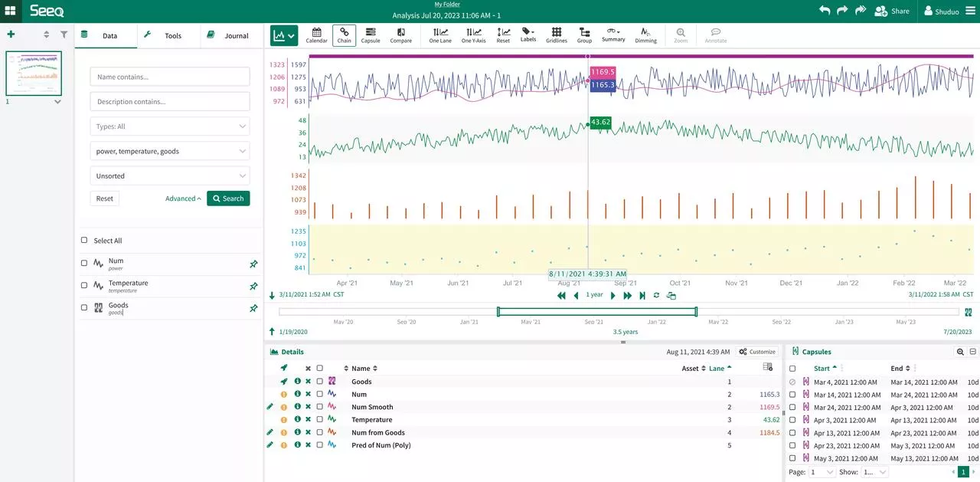Check the Select All checkbox

click(x=84, y=241)
